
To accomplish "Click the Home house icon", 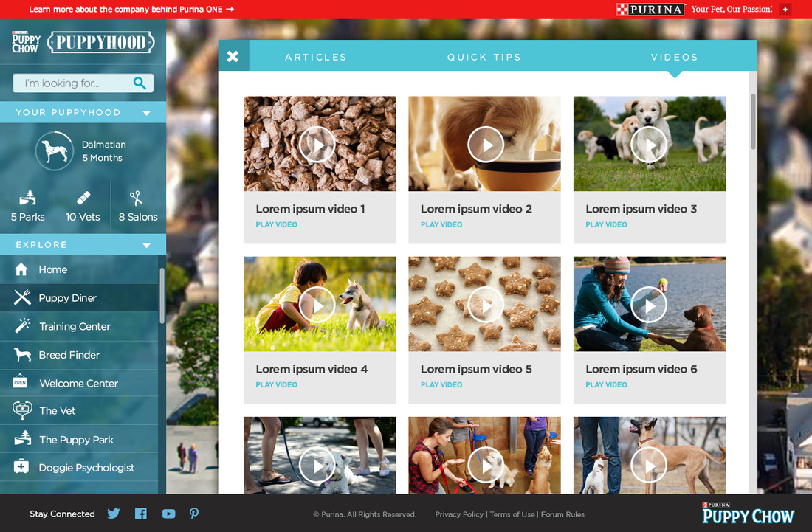I will [21, 269].
